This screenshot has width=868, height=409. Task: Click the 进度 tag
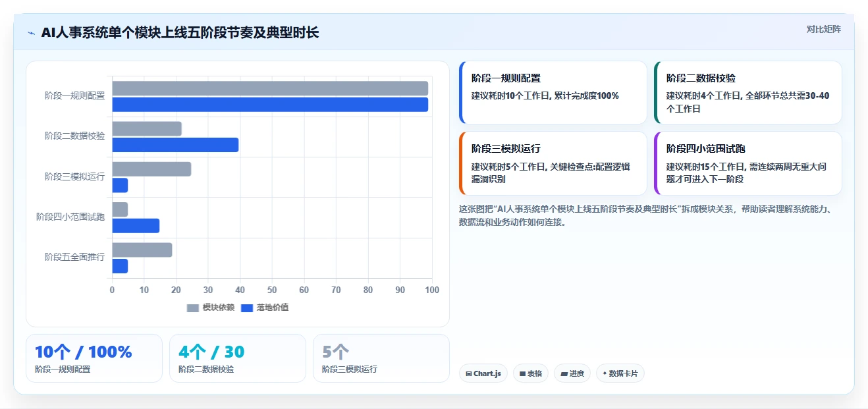pos(572,373)
